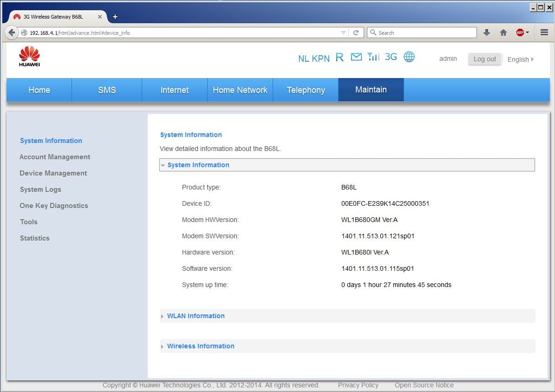Open the Telephony menu tab
The image size is (555, 392).
click(x=306, y=90)
